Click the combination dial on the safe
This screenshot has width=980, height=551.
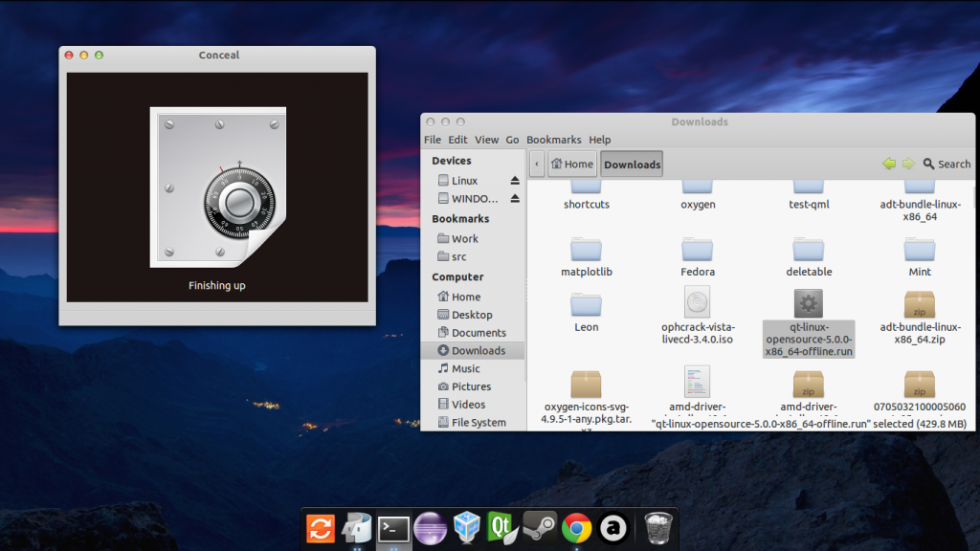pos(239,202)
